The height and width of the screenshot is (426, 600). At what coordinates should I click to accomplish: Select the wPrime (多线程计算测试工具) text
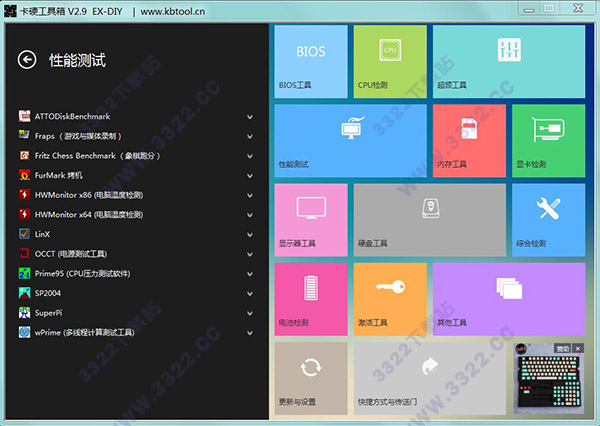pos(85,332)
